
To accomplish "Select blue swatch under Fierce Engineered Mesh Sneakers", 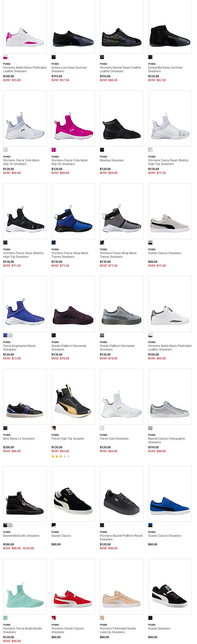I will pyautogui.click(x=5, y=335).
